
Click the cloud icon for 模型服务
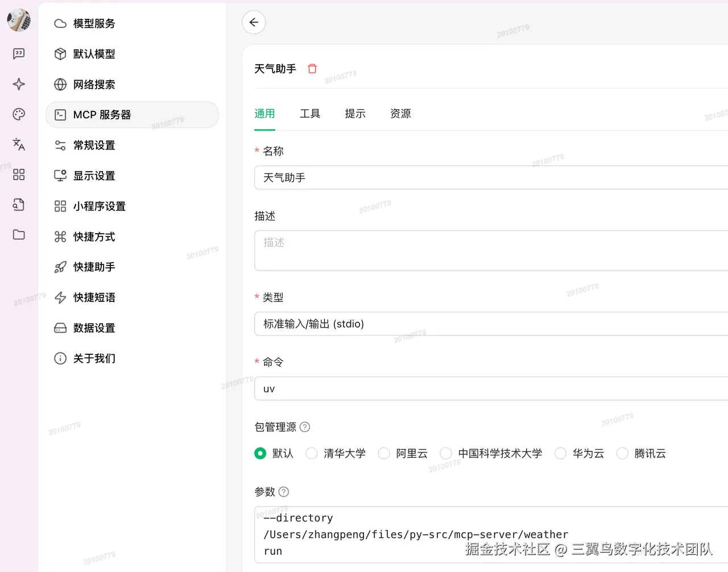(60, 23)
